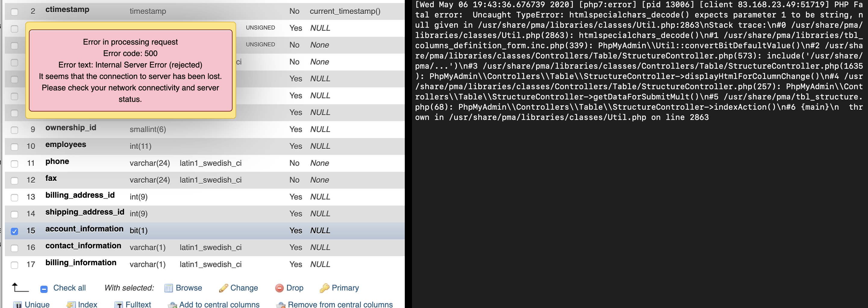Screen dimensions: 868x308
Task: Check the contact_information row checkbox
Action: 14,248
